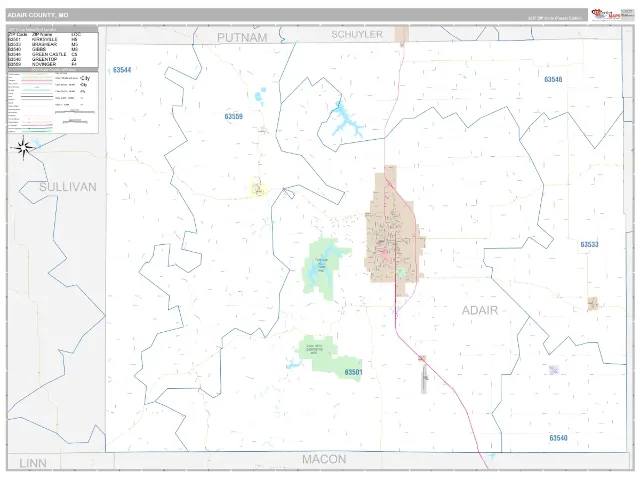Click the ADAIR COUNTY, MO title text
The image size is (640, 480).
coord(38,15)
